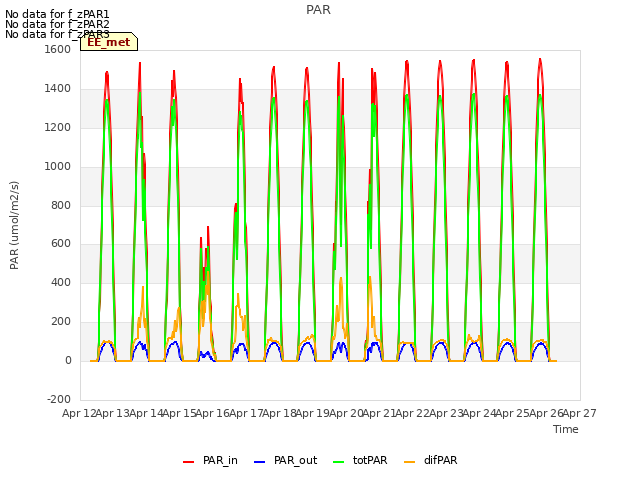Click the -200 y-axis tick label
640x480 pixels.
tap(59, 399)
